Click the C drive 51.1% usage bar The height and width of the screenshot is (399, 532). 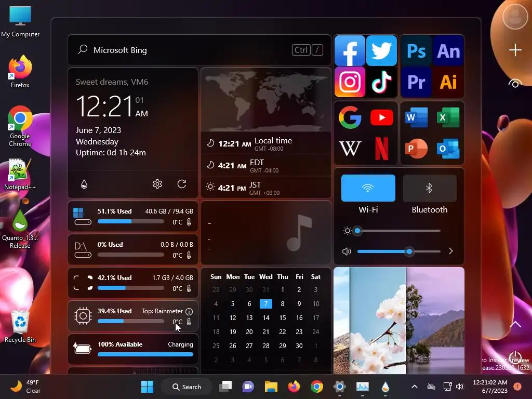coord(131,221)
